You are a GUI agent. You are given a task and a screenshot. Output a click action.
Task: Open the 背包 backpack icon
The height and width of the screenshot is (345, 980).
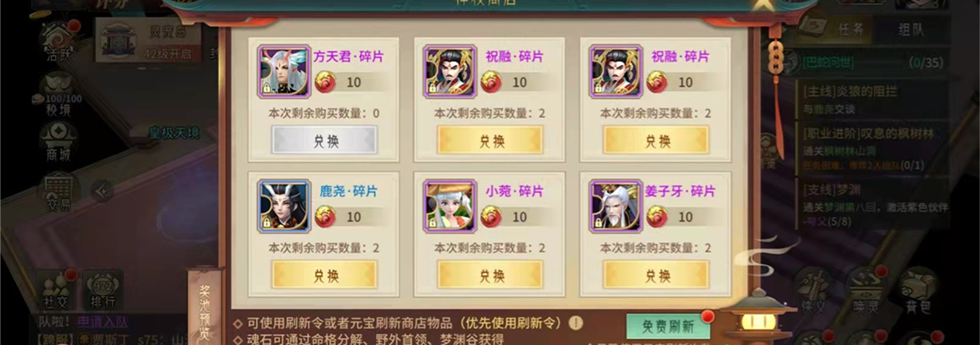[x=918, y=292]
